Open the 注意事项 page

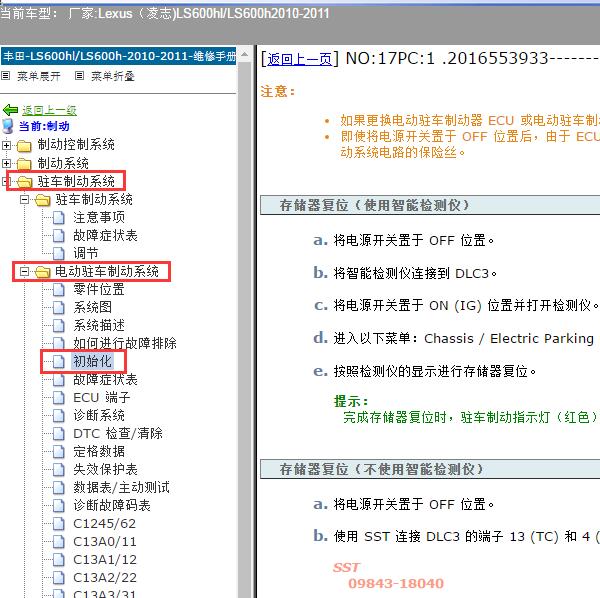click(x=99, y=217)
